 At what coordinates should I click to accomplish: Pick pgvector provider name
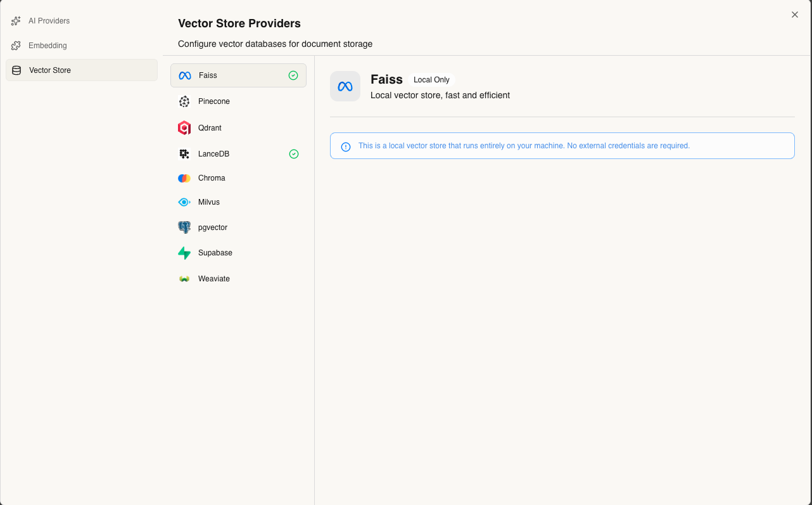213,227
